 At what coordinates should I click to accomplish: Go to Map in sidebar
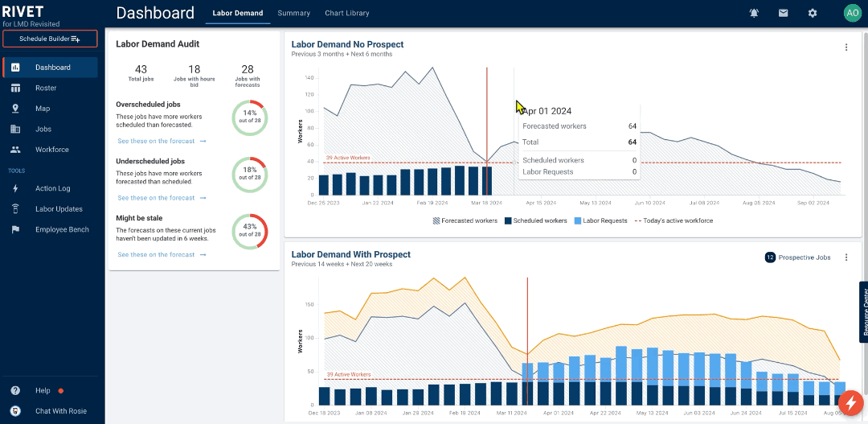43,109
